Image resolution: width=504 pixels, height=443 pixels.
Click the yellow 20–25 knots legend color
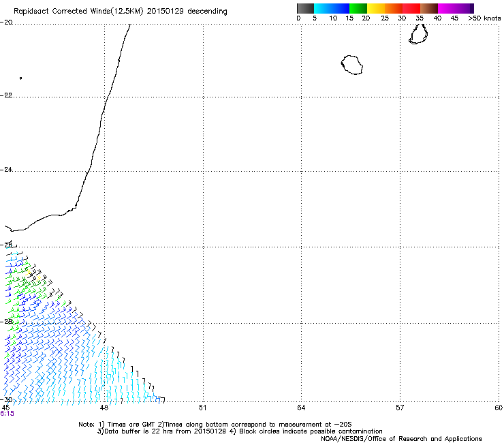[x=376, y=8]
